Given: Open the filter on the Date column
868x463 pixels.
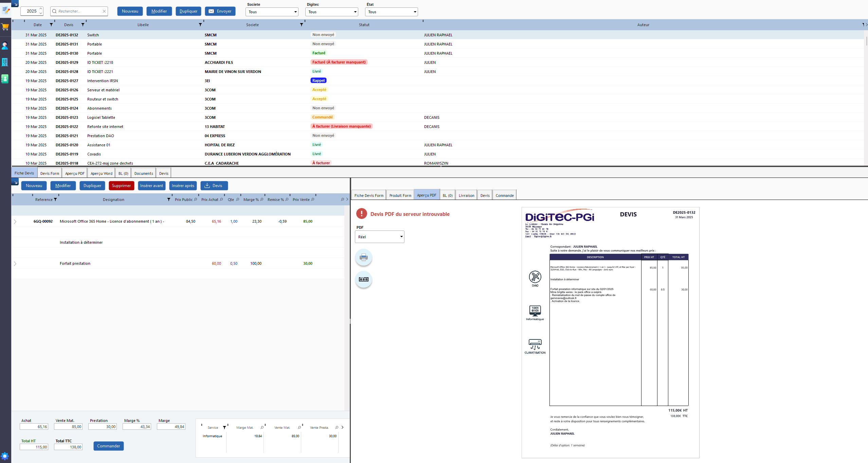Looking at the screenshot, I should point(51,24).
